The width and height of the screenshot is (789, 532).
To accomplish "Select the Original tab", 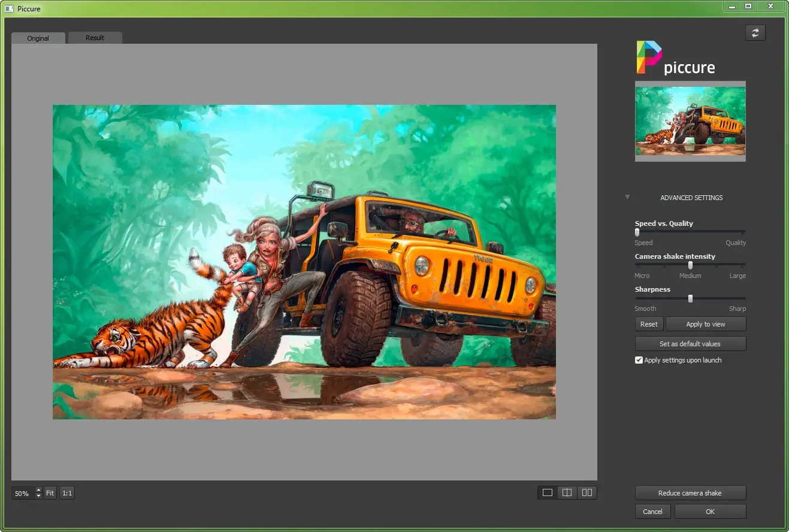I will click(x=38, y=38).
